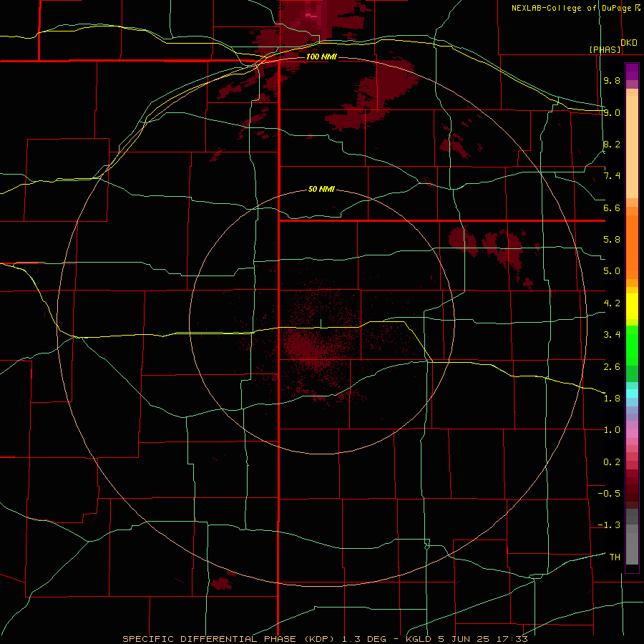This screenshot has height=644, width=644.
Task: Click the 50 NMI range ring label
Action: pos(321,190)
